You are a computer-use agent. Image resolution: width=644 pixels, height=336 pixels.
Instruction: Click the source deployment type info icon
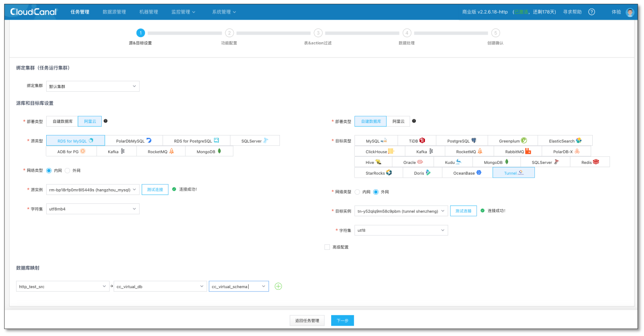(x=105, y=121)
